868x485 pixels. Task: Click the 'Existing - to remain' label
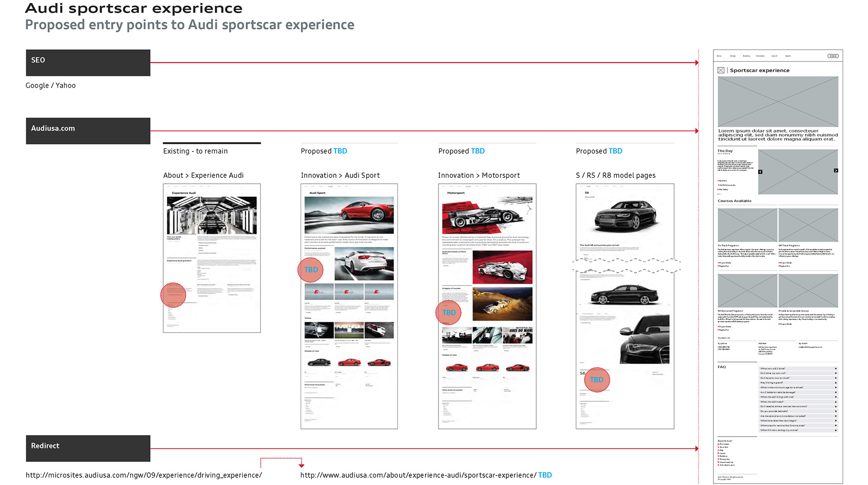pyautogui.click(x=195, y=151)
